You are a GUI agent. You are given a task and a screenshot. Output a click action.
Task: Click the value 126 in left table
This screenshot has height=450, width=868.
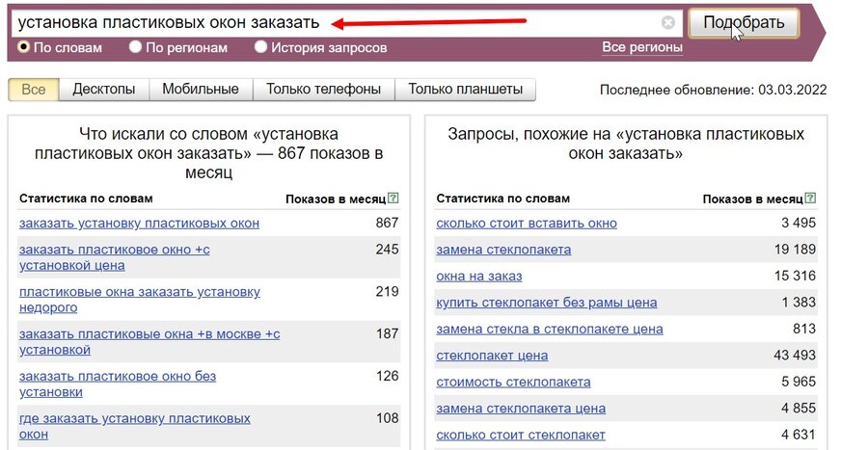point(387,376)
